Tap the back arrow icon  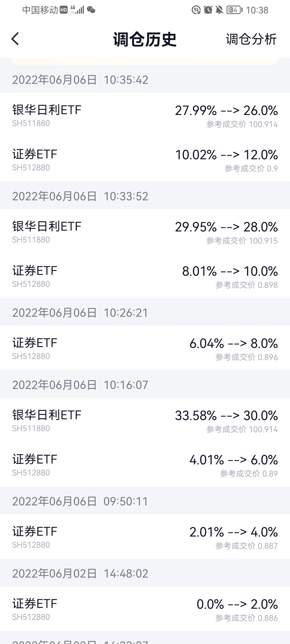pos(15,39)
